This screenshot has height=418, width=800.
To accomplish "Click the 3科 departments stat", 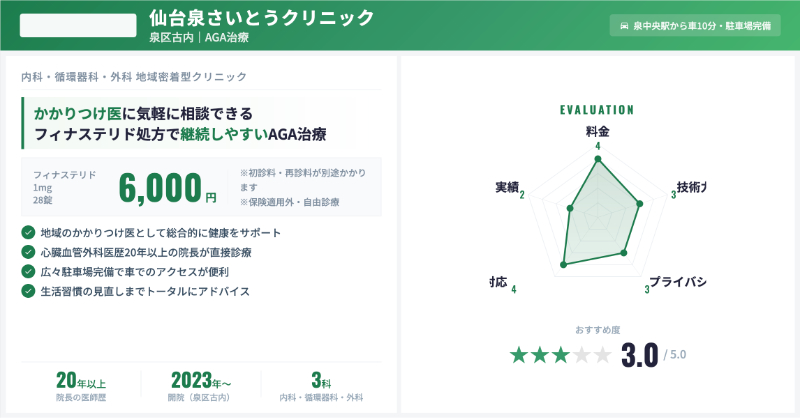I will tap(320, 386).
